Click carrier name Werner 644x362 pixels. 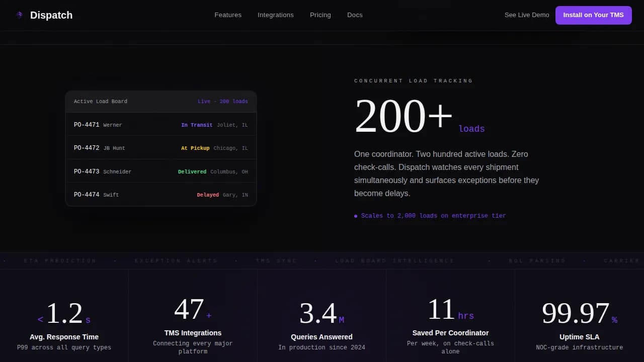[113, 125]
